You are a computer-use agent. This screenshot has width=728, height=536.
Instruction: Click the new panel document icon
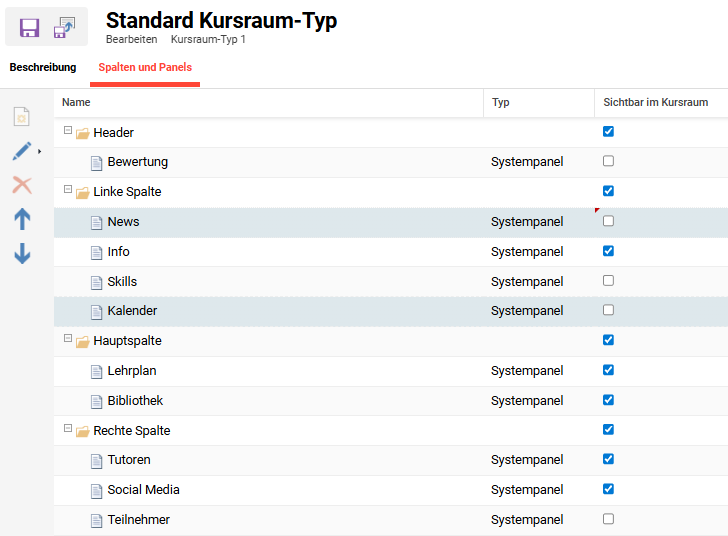(x=21, y=117)
